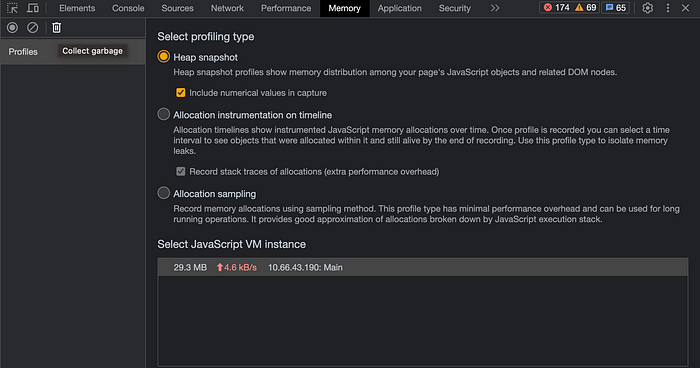Toggle Record stack traces of allocations checkbox
The height and width of the screenshot is (368, 700).
180,171
